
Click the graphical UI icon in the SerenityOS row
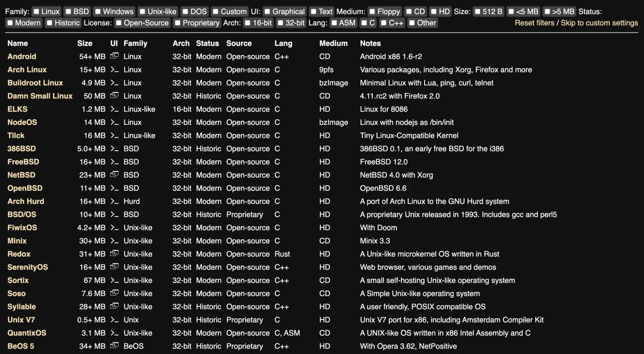coord(115,267)
